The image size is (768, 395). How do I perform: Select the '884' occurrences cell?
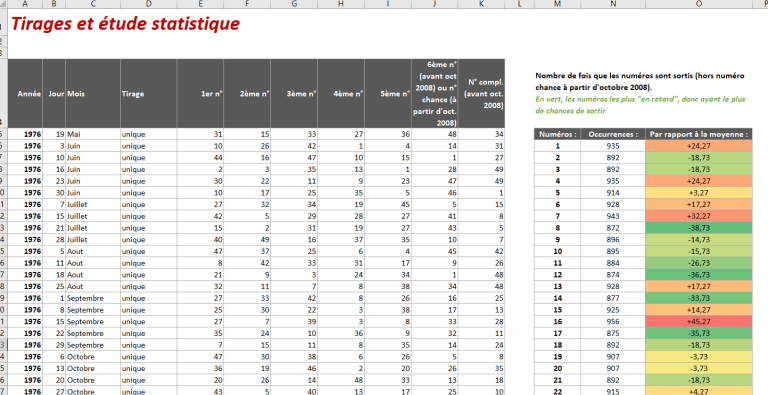(x=613, y=263)
